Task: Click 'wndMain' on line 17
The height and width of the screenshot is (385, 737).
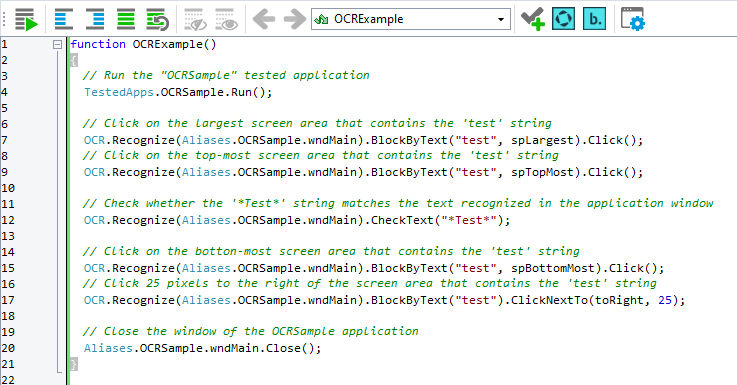Action: coord(333,300)
